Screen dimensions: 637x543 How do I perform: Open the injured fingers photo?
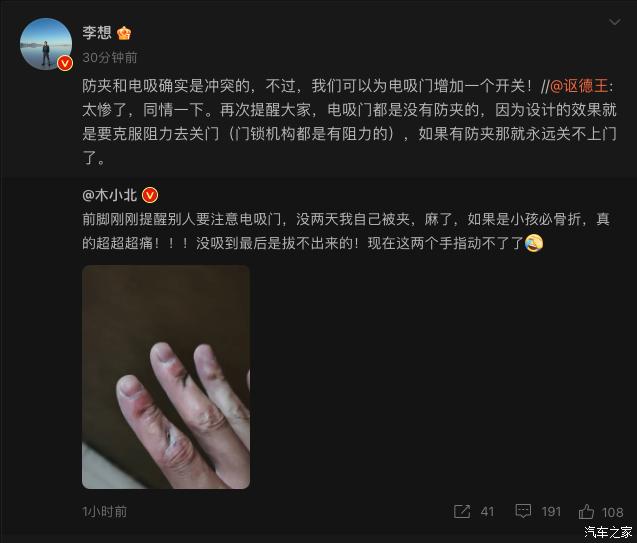pos(166,377)
